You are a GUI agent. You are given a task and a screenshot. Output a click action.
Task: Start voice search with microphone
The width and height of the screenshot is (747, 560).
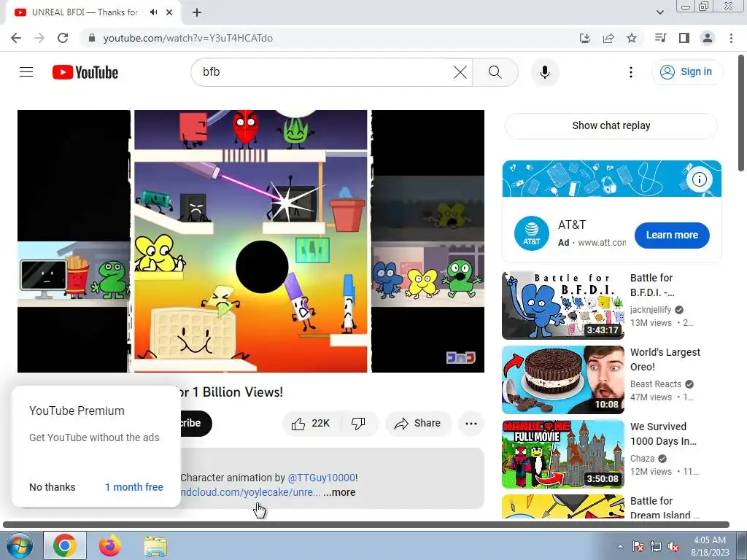(544, 72)
